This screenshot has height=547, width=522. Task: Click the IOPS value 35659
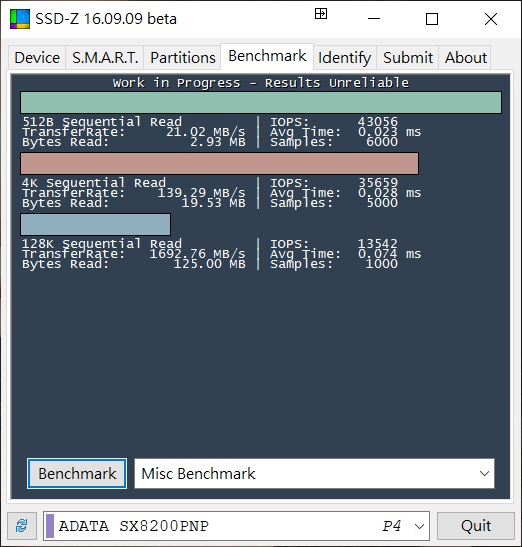click(x=378, y=182)
